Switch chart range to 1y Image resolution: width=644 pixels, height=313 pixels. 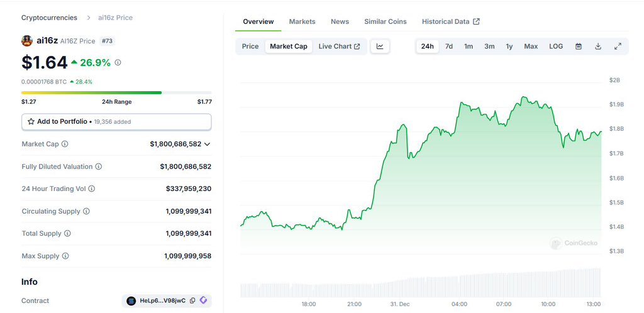pos(509,47)
